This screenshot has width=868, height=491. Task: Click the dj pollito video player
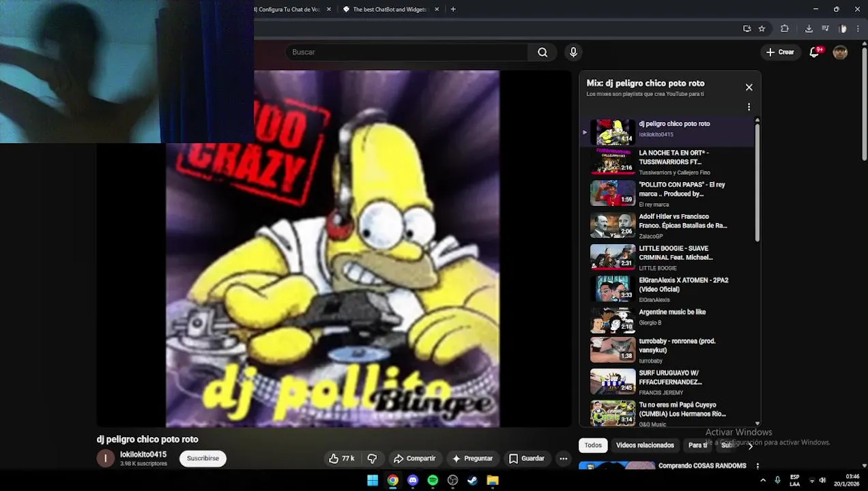(334, 249)
